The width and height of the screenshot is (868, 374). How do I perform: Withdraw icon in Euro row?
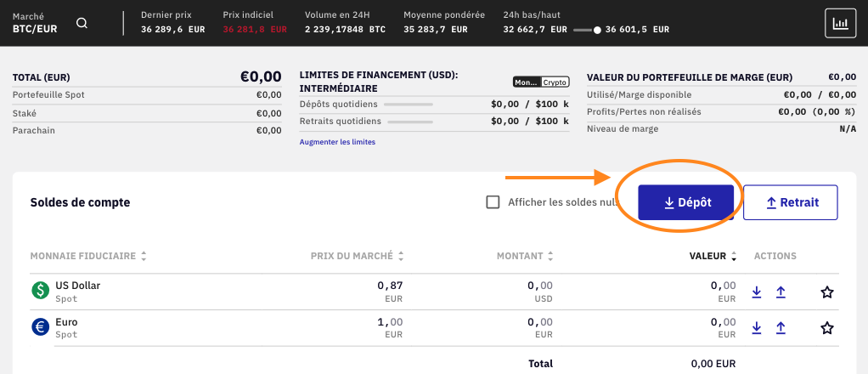pos(781,328)
